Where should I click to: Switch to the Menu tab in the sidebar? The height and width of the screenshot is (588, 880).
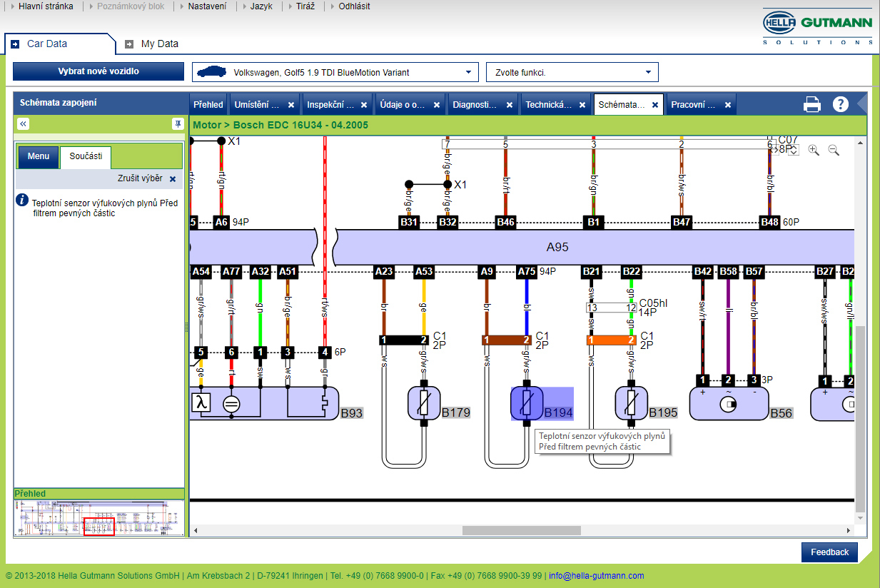point(39,156)
